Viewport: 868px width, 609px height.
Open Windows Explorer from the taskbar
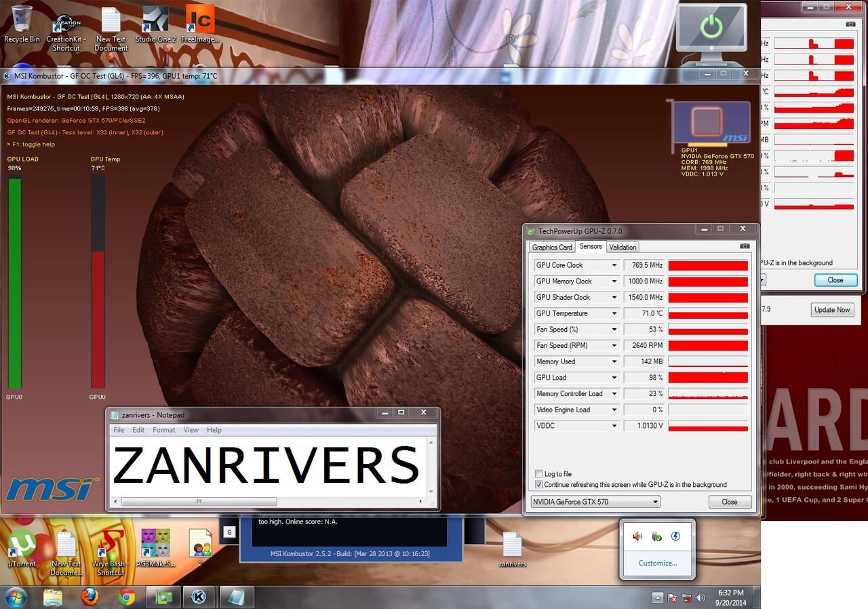point(53,597)
